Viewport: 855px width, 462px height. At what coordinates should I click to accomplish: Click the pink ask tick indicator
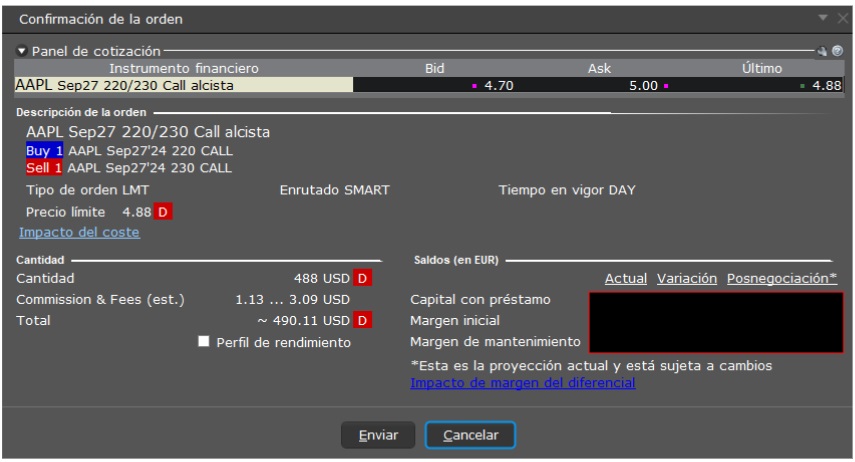click(666, 86)
